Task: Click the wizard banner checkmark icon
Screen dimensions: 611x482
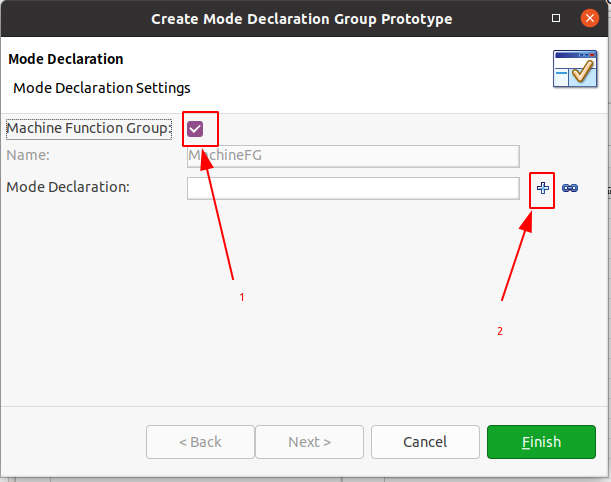Action: 575,69
